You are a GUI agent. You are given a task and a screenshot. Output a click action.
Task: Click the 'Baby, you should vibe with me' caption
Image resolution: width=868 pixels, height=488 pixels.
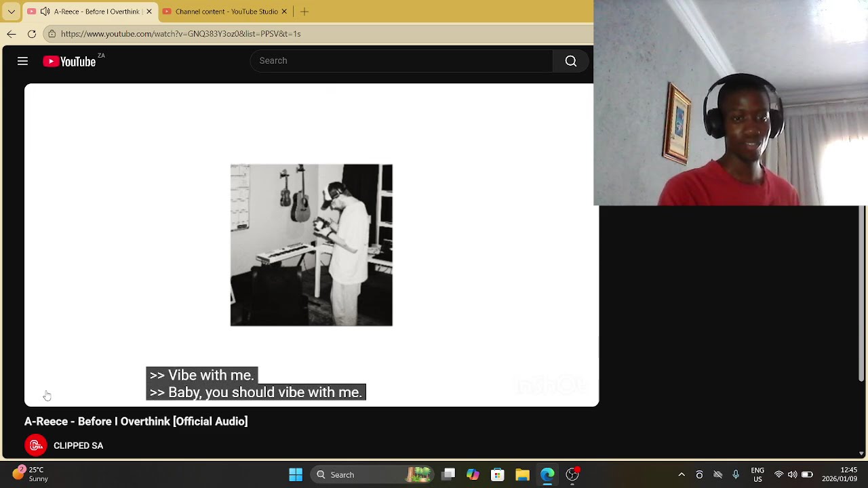pyautogui.click(x=256, y=392)
